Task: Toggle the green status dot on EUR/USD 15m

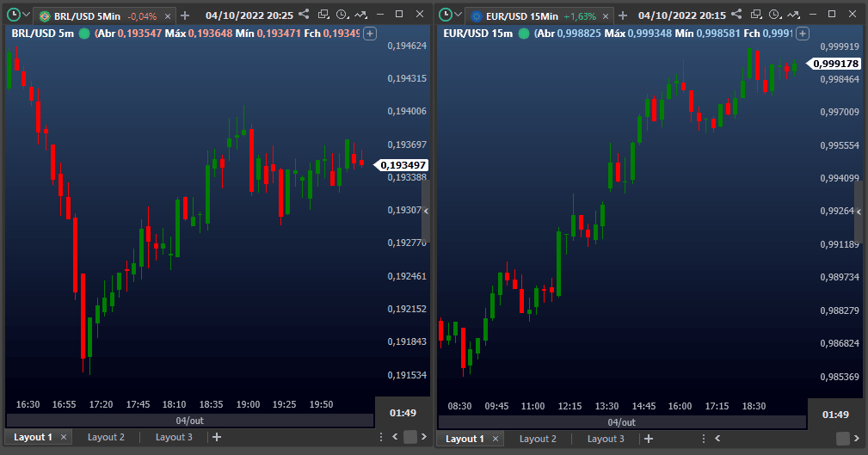Action: pos(523,33)
